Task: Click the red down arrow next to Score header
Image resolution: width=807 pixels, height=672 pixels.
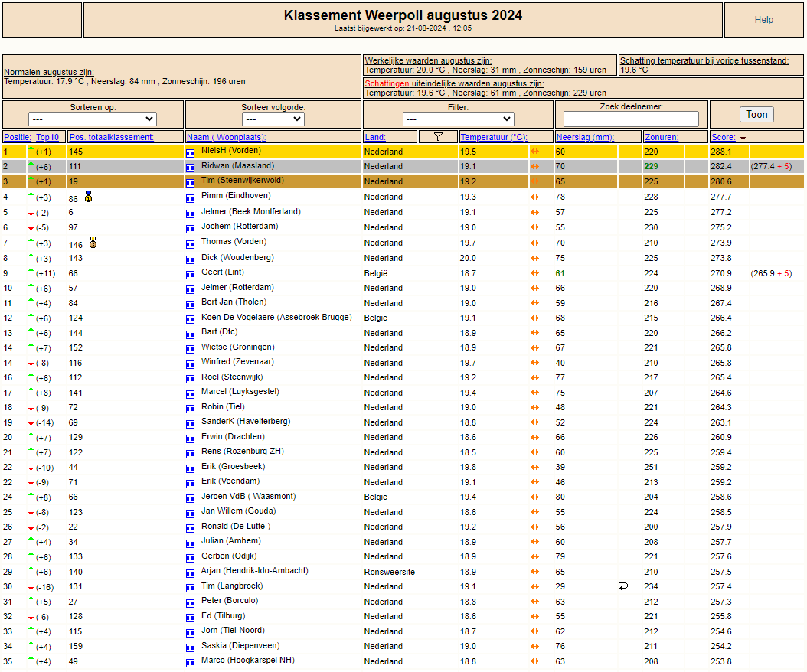Action: click(743, 136)
